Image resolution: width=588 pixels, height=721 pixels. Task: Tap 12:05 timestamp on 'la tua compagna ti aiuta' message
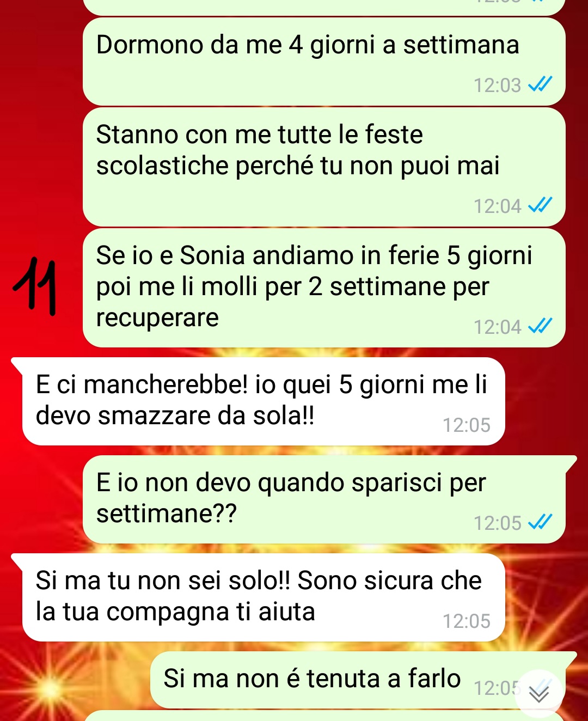pyautogui.click(x=467, y=621)
